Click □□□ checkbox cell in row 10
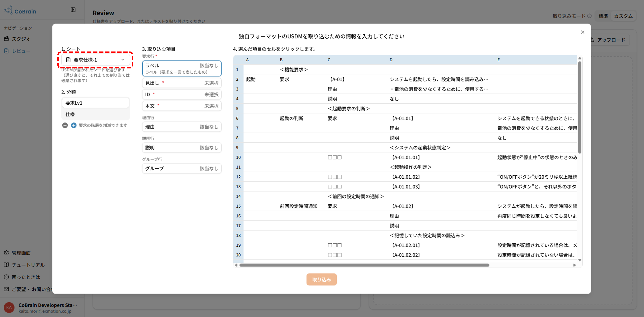This screenshot has width=644, height=317. click(x=356, y=157)
